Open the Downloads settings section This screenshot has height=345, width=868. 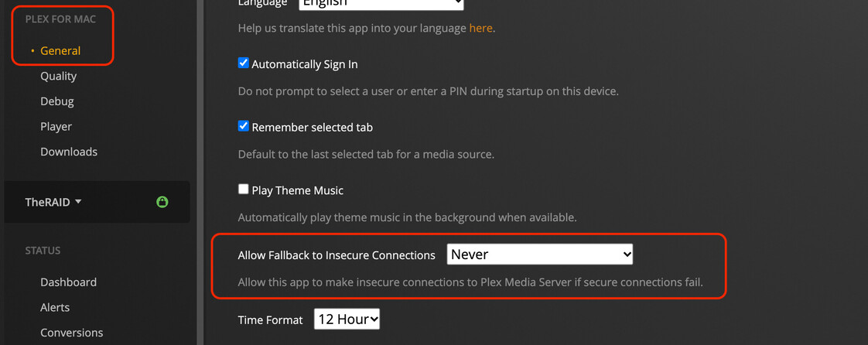69,152
